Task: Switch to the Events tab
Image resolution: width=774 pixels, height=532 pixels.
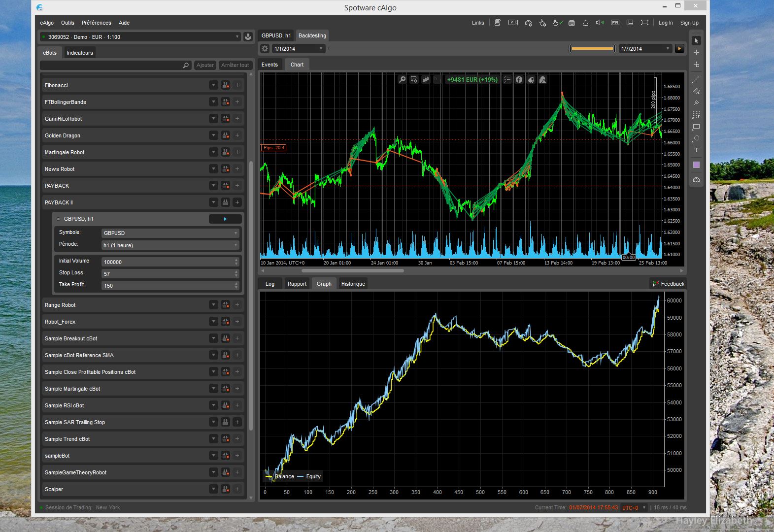Action: [x=269, y=65]
